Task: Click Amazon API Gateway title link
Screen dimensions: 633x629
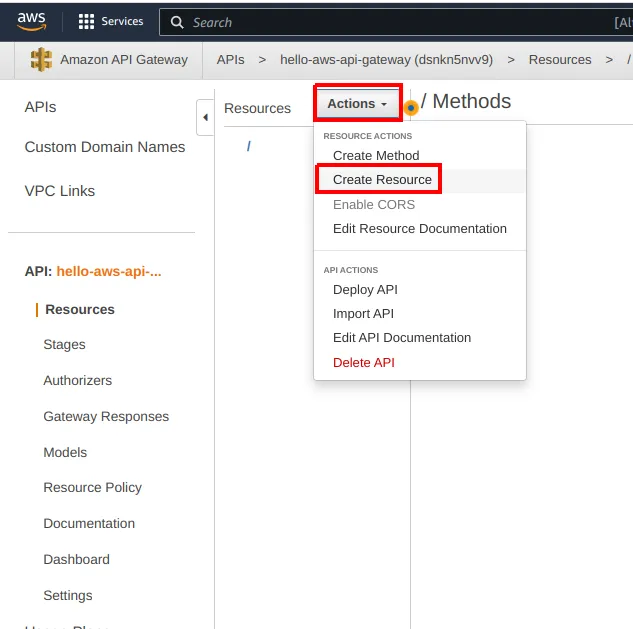Action: (x=124, y=60)
